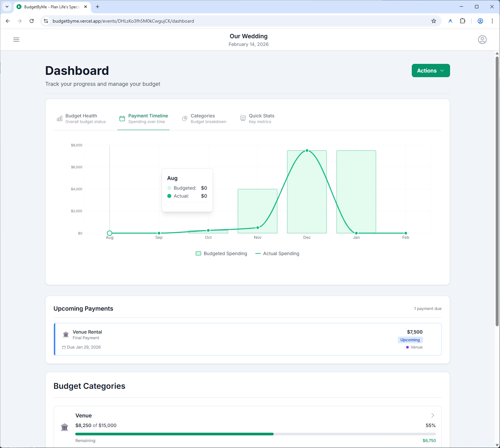
Task: Click the Venue budget progress bar
Action: pyautogui.click(x=255, y=434)
